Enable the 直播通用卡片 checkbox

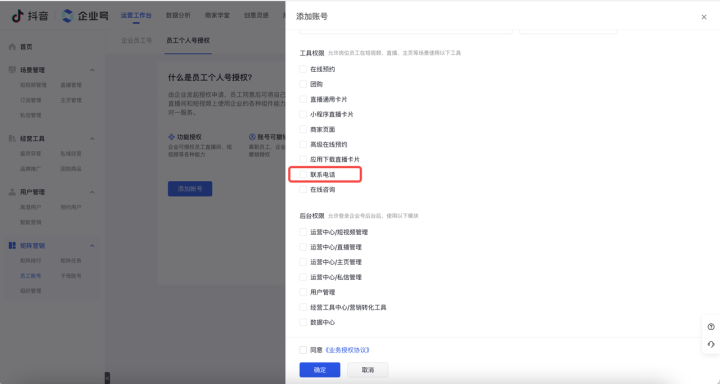[303, 99]
